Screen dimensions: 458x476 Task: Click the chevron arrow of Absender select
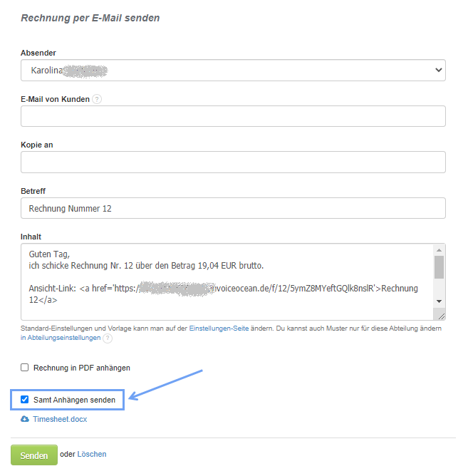(x=438, y=71)
